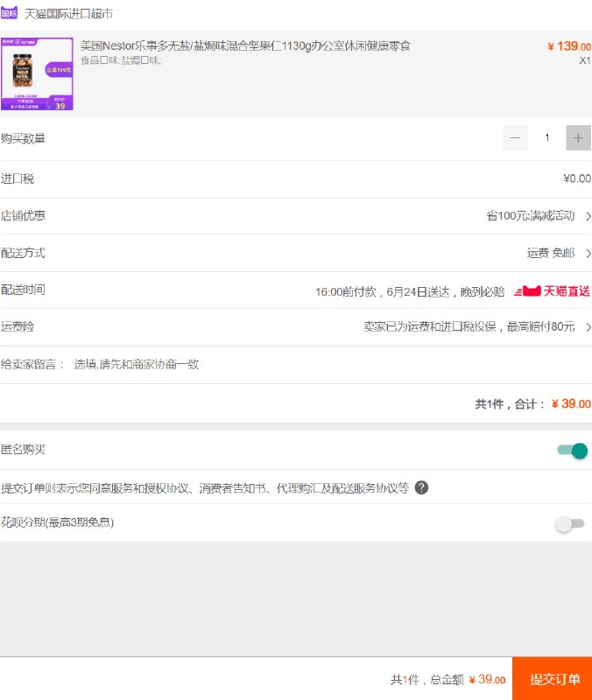Toggle the 匿名购买 anonymous purchase switch

point(573,451)
